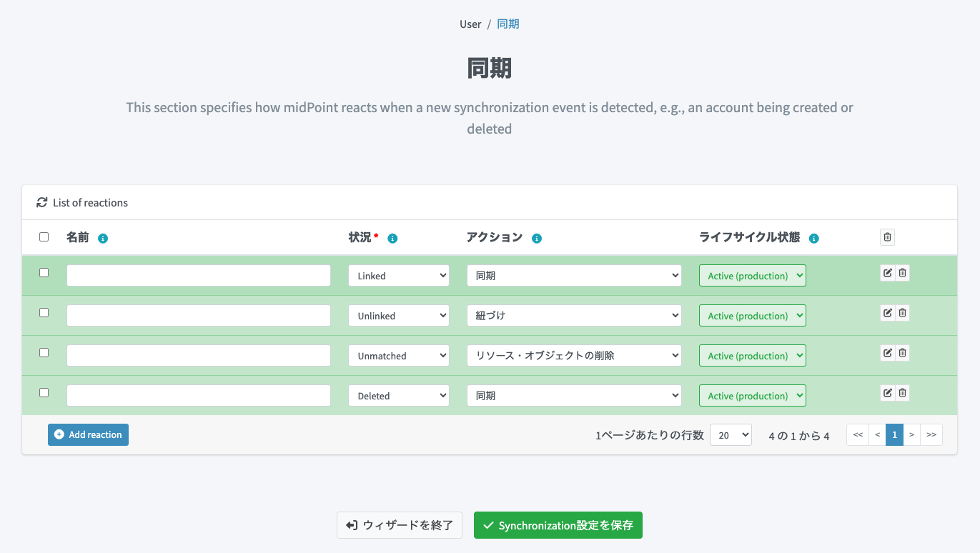Open the Unlinked situation dropdown
This screenshot has height=553, width=980.
click(x=399, y=316)
